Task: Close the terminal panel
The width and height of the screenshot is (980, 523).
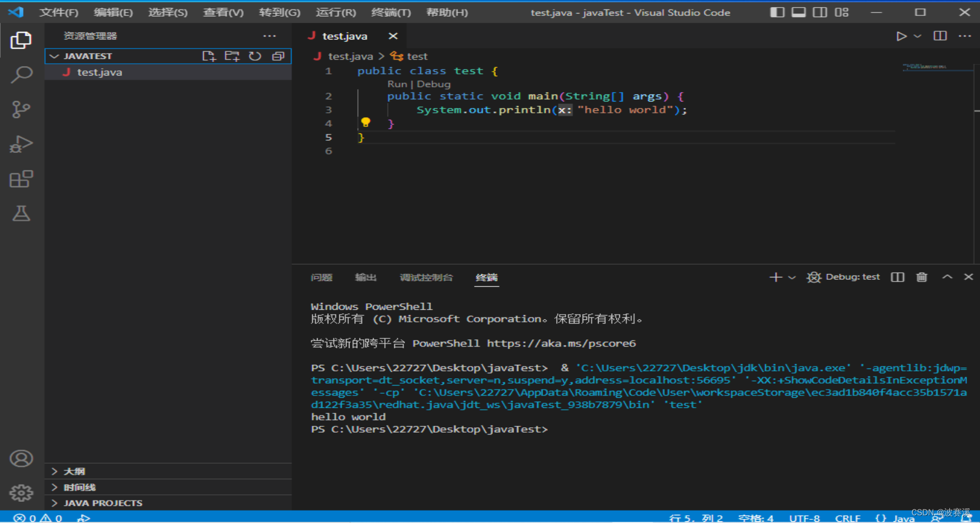Action: point(968,277)
